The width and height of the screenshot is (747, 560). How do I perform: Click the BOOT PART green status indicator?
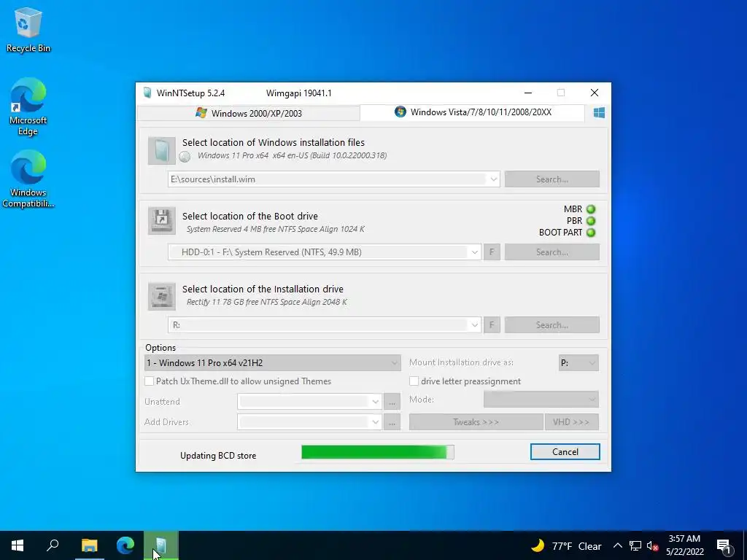click(x=591, y=233)
